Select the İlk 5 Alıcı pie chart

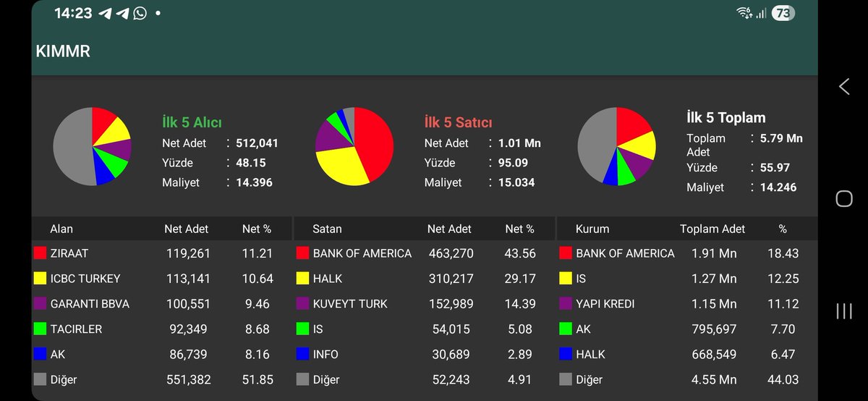[93, 146]
